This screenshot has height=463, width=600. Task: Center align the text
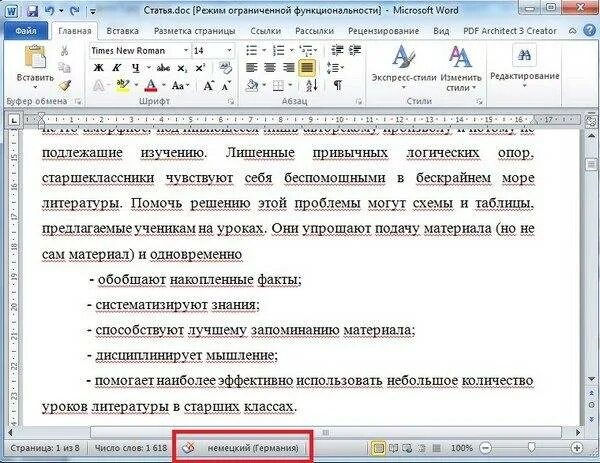click(x=270, y=68)
